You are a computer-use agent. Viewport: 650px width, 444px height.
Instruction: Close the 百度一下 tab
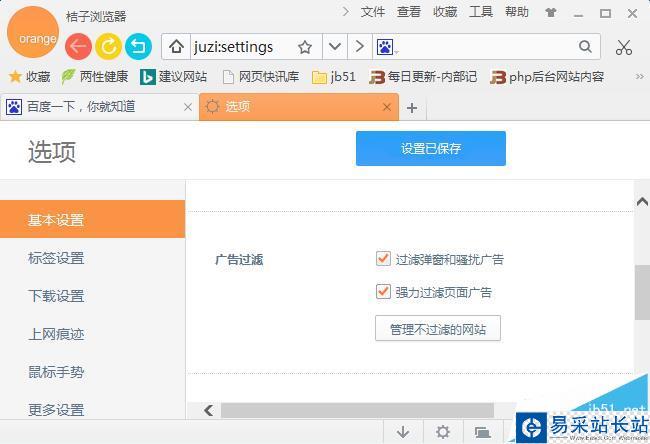188,107
